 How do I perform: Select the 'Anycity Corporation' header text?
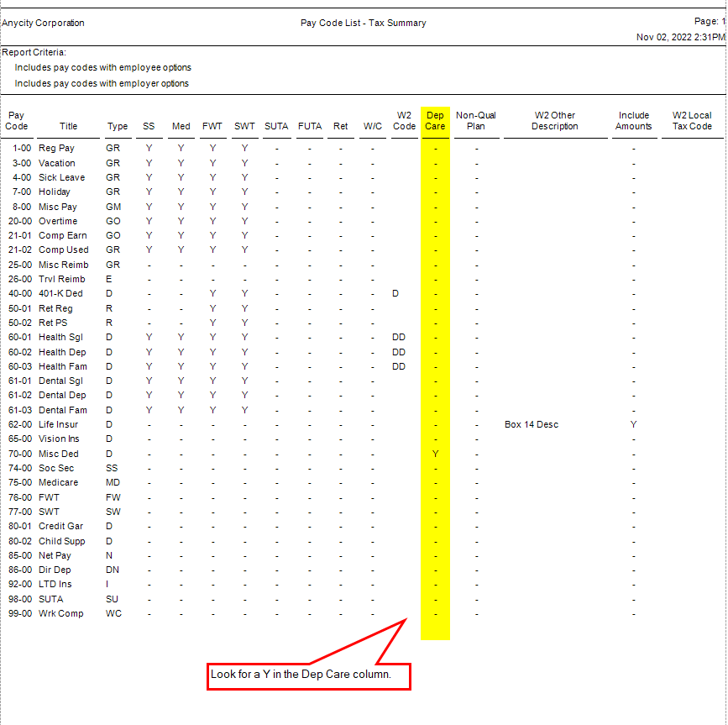pyautogui.click(x=43, y=23)
